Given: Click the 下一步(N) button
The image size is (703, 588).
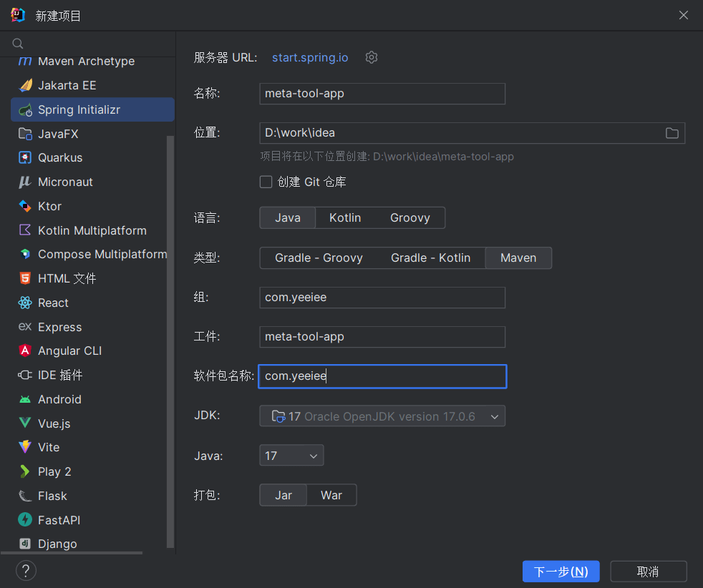Looking at the screenshot, I should coord(561,572).
